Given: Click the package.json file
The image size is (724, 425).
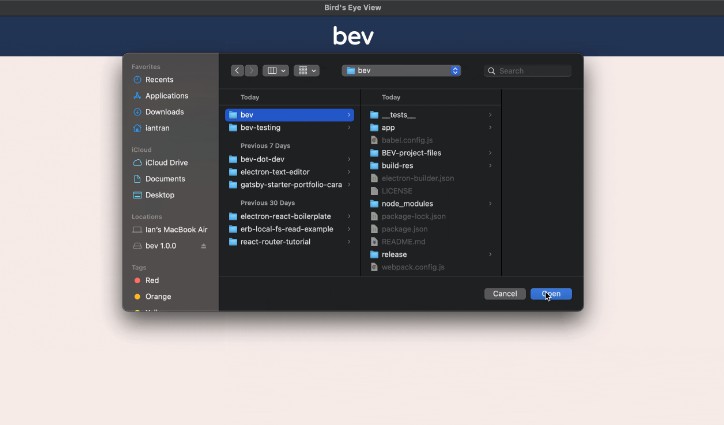Looking at the screenshot, I should [431, 229].
